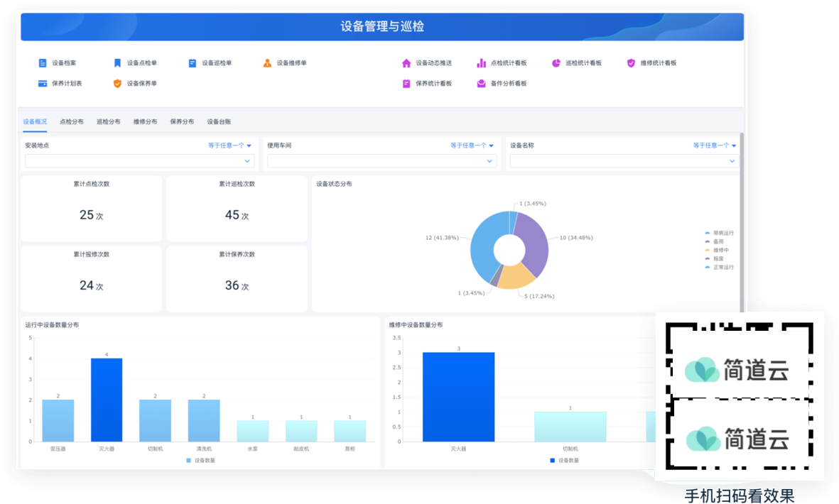
Task: Toggle the 维修中 legend entry
Action: pyautogui.click(x=717, y=250)
